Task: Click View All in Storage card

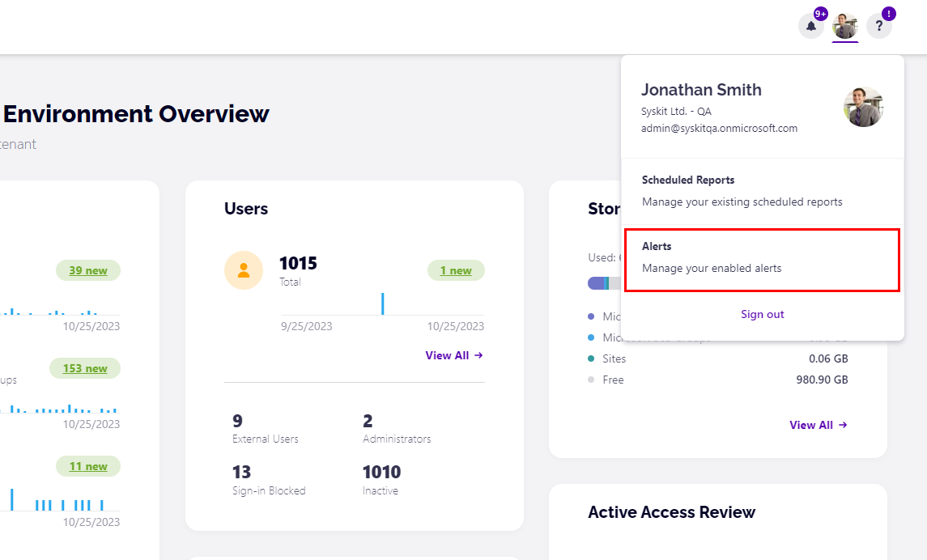Action: (818, 425)
